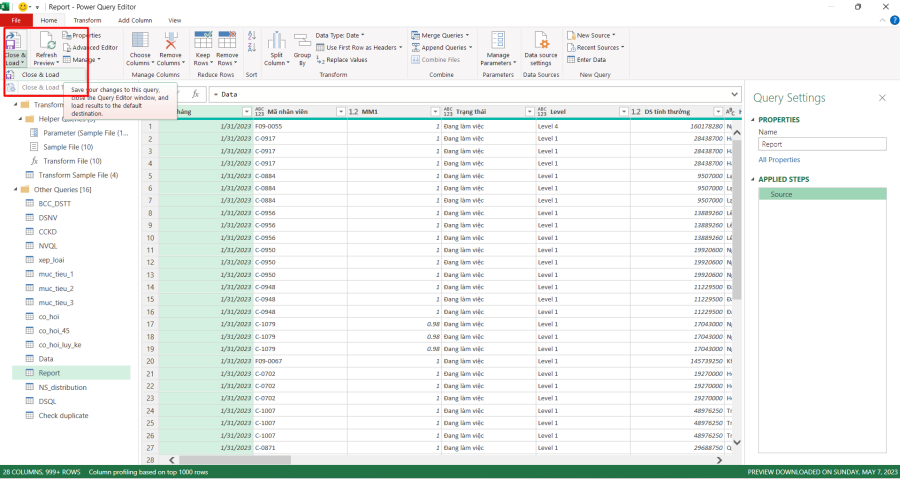Switch to the View tab
900x479 pixels.
pyautogui.click(x=174, y=20)
